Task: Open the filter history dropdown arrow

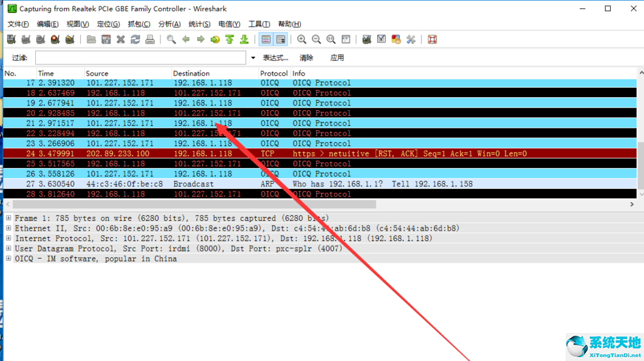Action: [x=253, y=58]
